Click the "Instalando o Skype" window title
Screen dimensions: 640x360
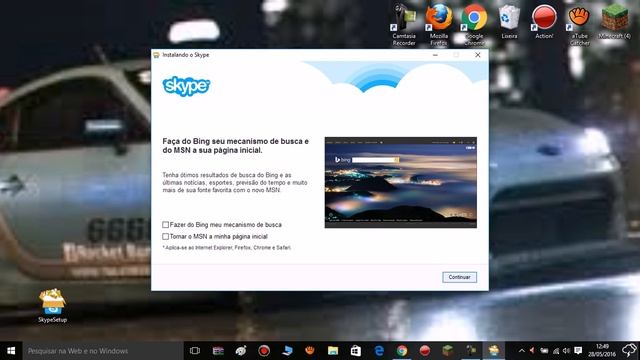tap(186, 55)
